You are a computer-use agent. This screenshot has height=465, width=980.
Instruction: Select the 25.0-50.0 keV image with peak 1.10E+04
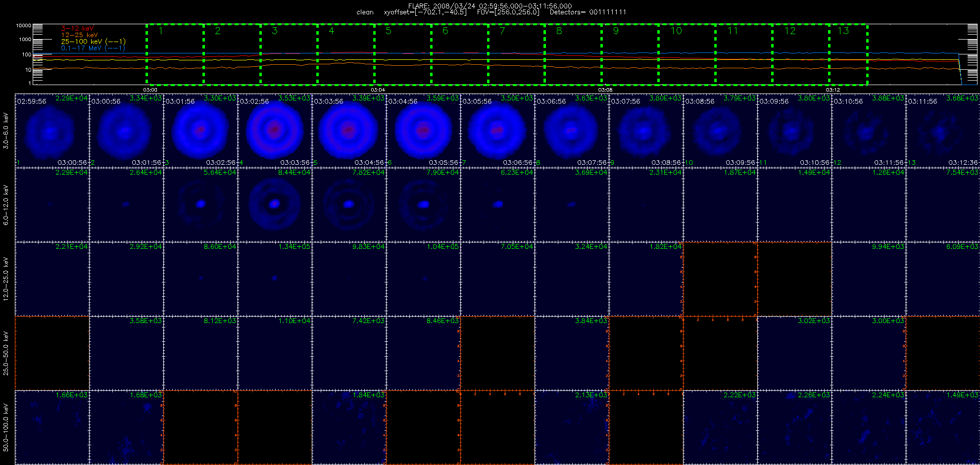click(x=275, y=353)
